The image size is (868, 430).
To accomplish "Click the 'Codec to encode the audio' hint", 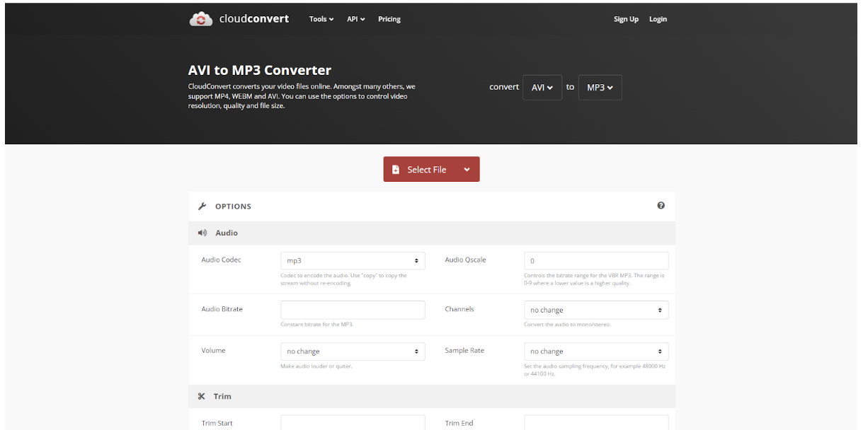I will click(343, 279).
